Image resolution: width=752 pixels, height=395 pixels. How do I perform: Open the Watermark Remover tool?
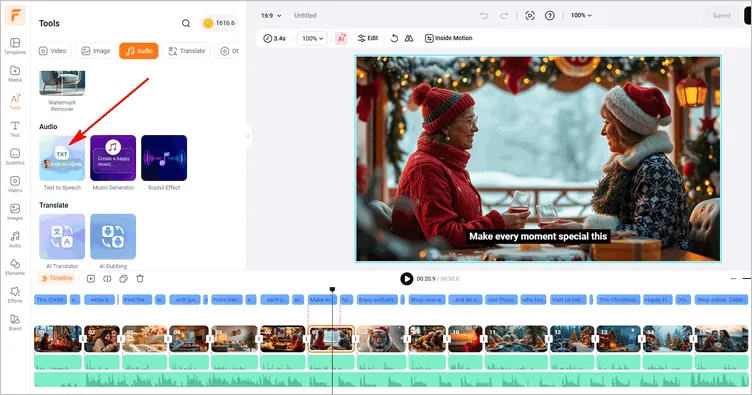tap(62, 91)
